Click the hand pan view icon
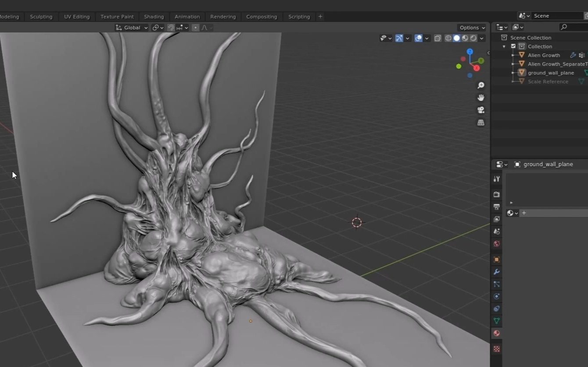The width and height of the screenshot is (588, 367). (x=481, y=97)
